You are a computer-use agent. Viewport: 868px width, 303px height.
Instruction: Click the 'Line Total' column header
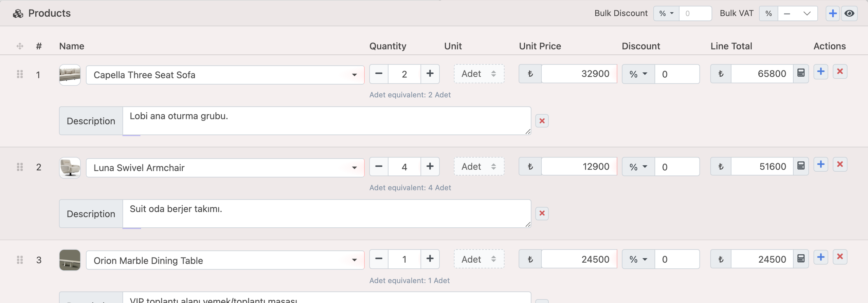click(731, 46)
